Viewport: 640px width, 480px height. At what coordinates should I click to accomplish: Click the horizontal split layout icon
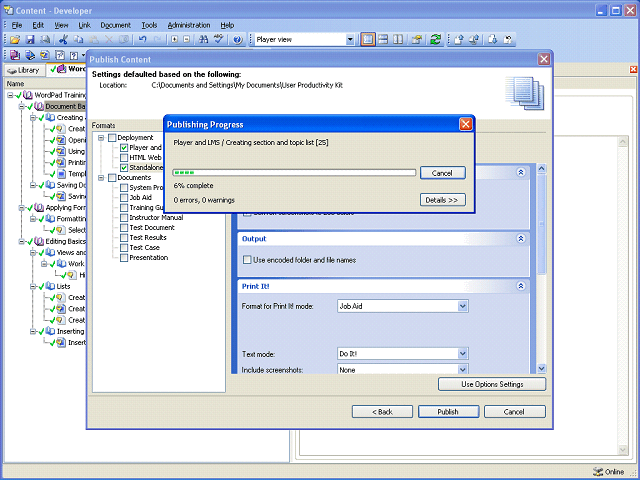[x=383, y=40]
